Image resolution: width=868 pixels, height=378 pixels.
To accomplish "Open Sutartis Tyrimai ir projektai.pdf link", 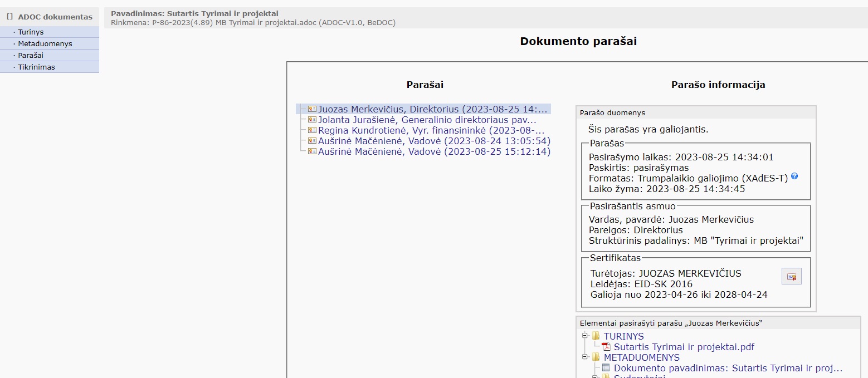I will point(684,347).
